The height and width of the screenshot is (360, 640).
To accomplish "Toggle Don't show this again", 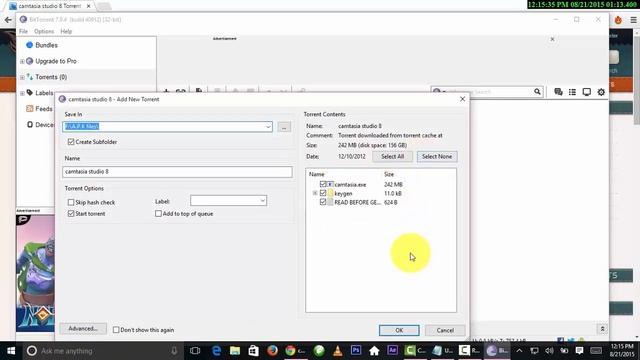I will click(116, 330).
